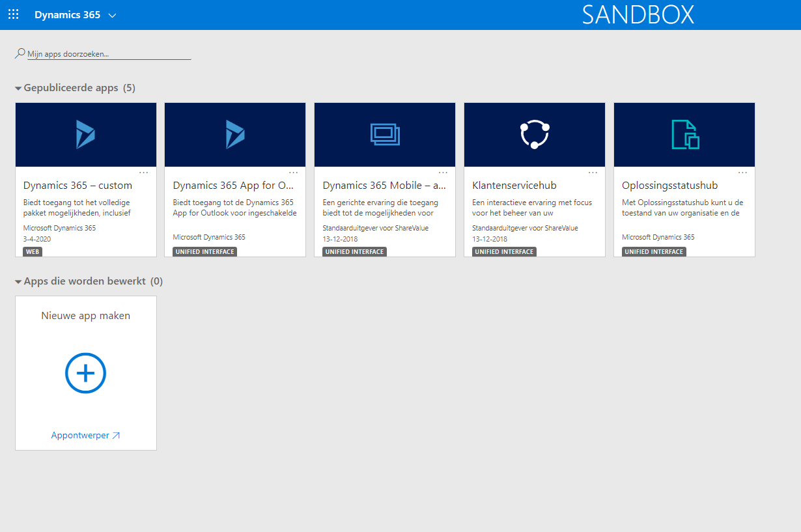Screen dimensions: 801x532
Task: Click the description 'Een interactieve ervaring met focus'
Action: (x=532, y=203)
